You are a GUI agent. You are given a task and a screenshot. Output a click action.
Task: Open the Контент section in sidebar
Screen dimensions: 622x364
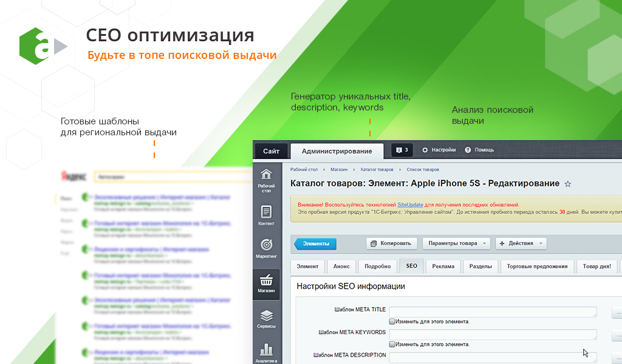coord(266,215)
